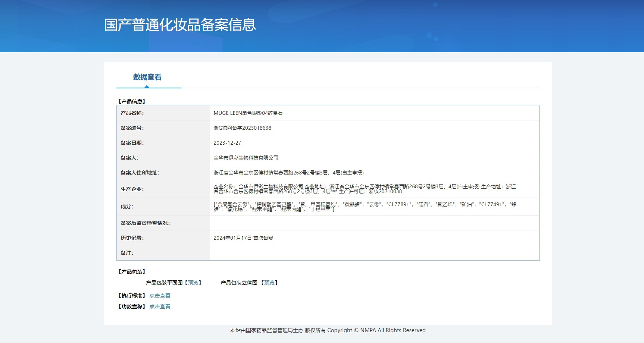
Task: Select the filing date 2023-12-27
Action: tap(227, 143)
